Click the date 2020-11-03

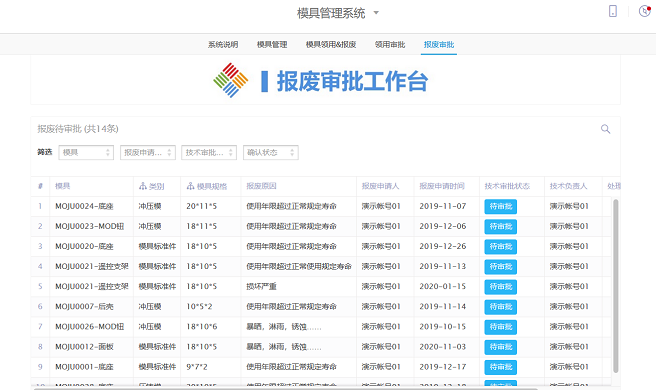pos(443,347)
